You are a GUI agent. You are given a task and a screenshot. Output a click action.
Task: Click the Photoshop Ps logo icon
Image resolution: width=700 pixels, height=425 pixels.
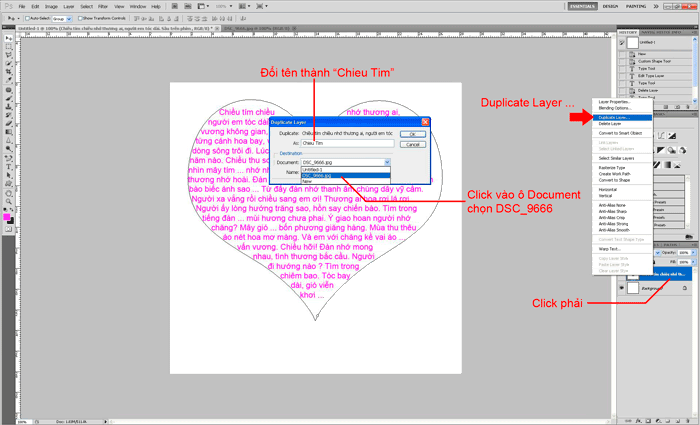tap(7, 6)
